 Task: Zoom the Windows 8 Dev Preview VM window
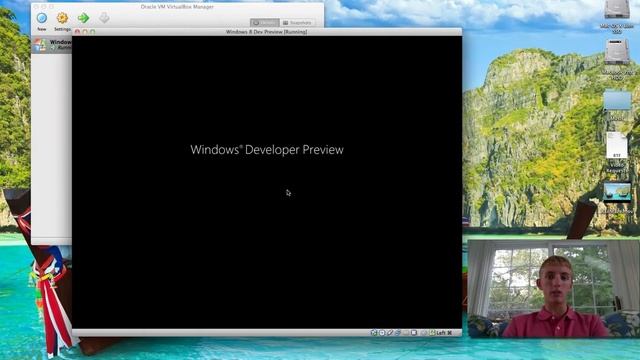pos(93,32)
